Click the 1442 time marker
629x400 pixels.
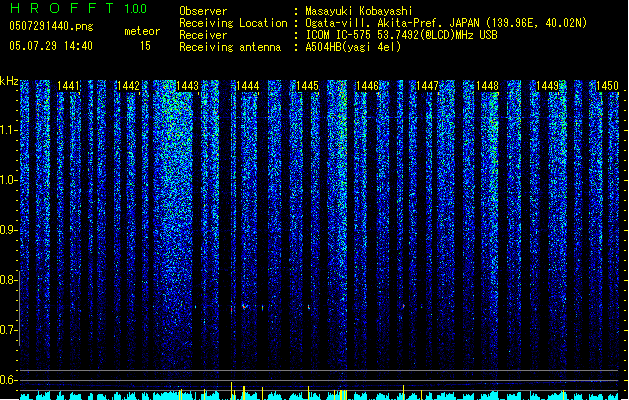point(128,86)
